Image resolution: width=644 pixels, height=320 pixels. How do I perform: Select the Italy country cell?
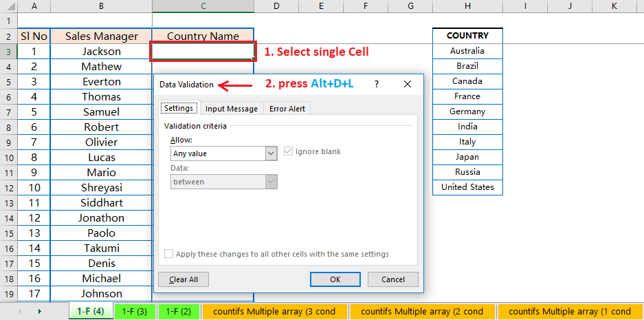tap(467, 142)
